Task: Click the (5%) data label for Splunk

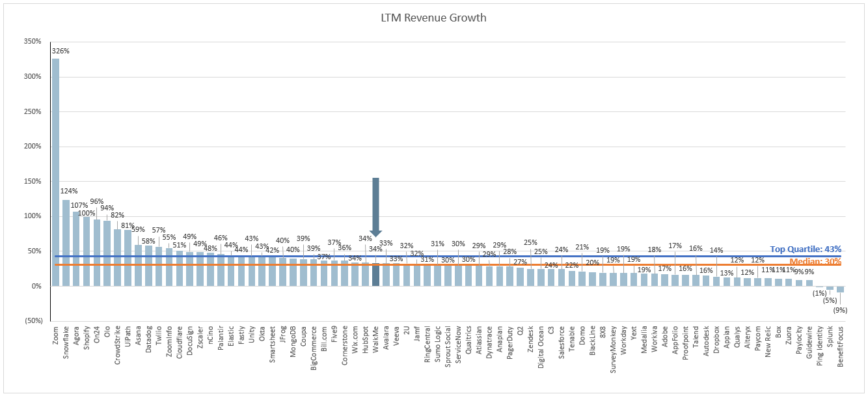Action: (829, 300)
